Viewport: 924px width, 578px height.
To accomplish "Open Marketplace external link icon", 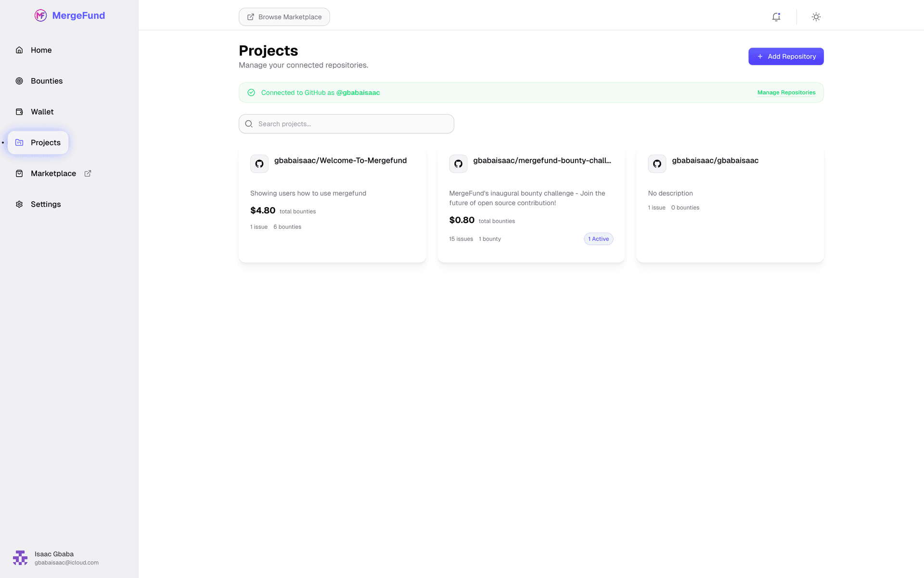I will (x=88, y=173).
